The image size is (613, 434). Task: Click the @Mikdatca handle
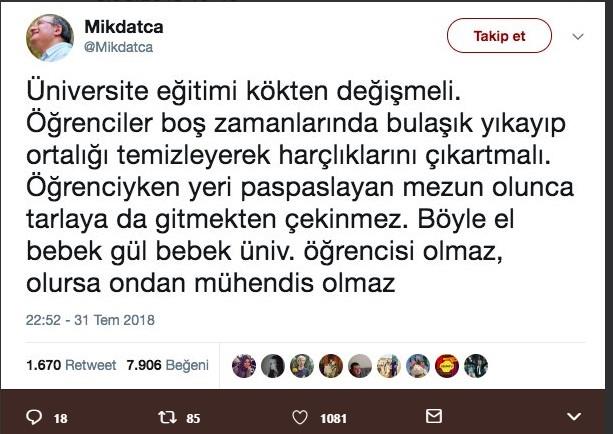(x=119, y=47)
